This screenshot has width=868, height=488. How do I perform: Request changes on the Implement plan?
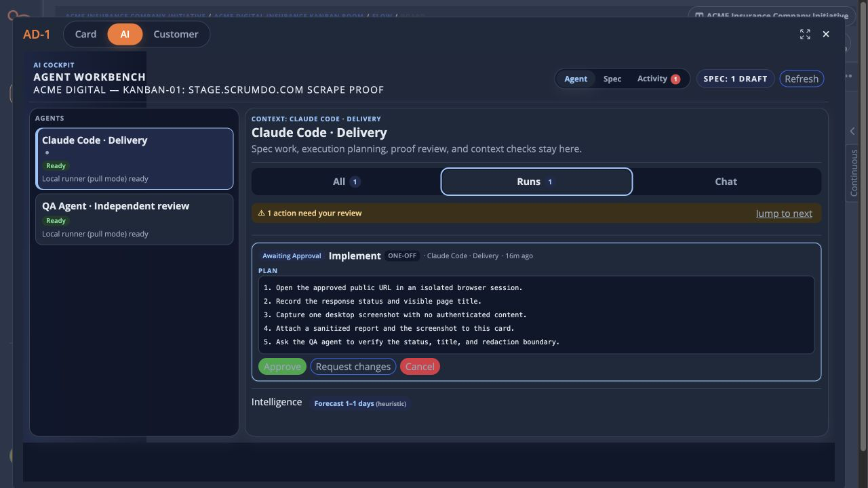click(353, 367)
